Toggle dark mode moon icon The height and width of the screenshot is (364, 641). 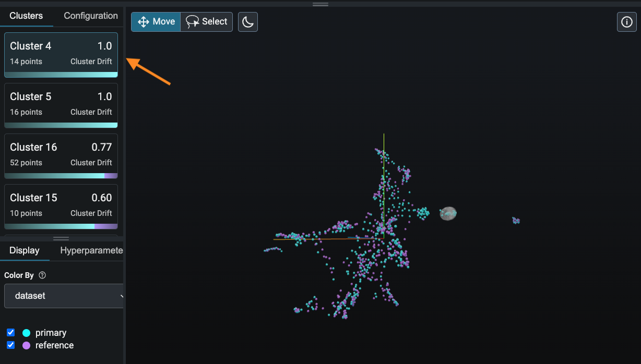pos(248,22)
